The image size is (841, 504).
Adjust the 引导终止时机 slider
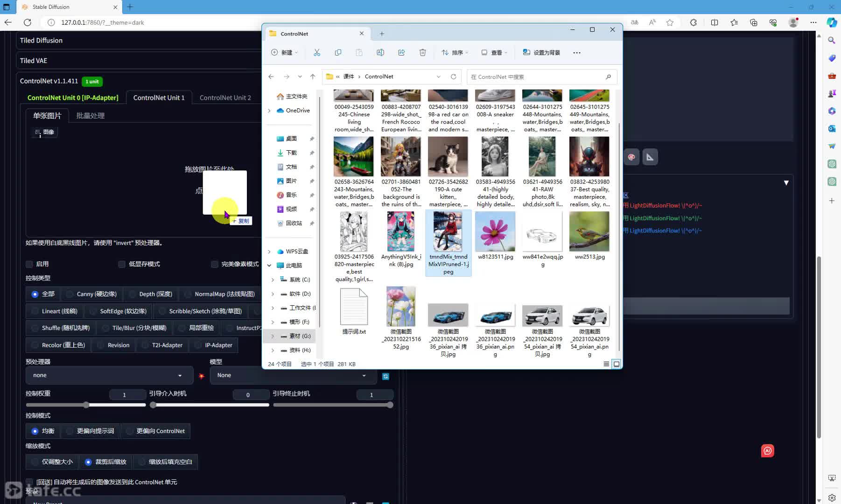pyautogui.click(x=333, y=405)
